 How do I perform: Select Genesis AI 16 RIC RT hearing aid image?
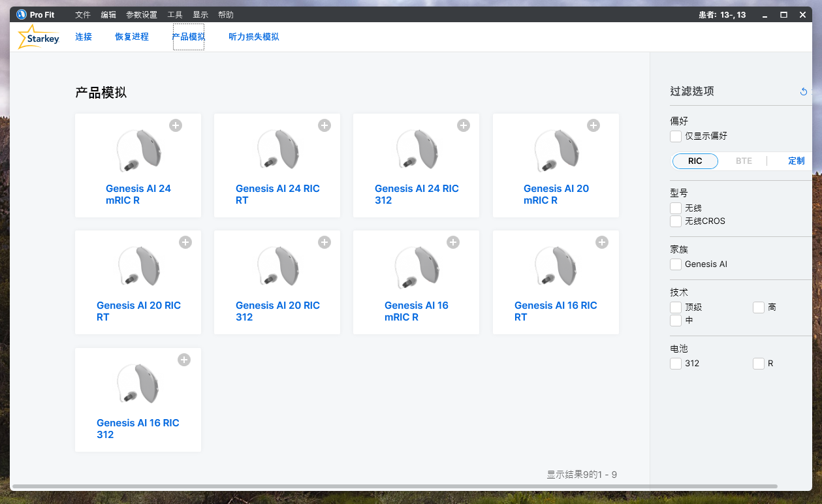pyautogui.click(x=556, y=267)
